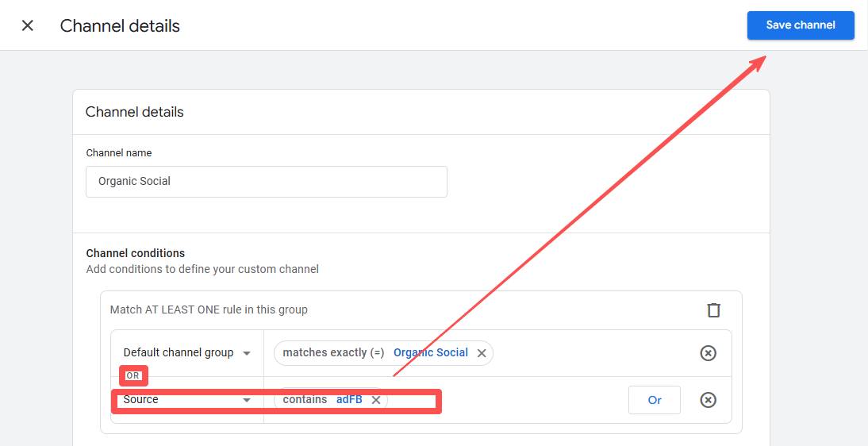Click the Channel name field label
The image size is (868, 446).
(118, 152)
